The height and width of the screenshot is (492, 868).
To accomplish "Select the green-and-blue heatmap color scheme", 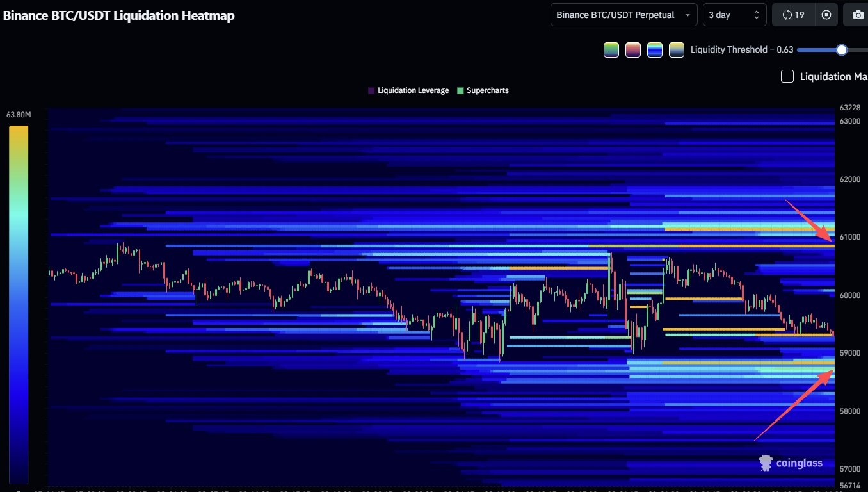I will point(655,50).
